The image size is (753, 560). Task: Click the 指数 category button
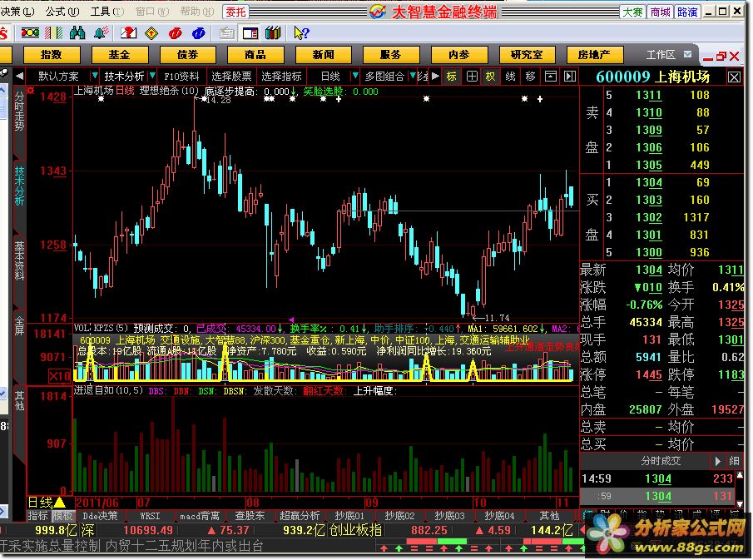[52, 55]
